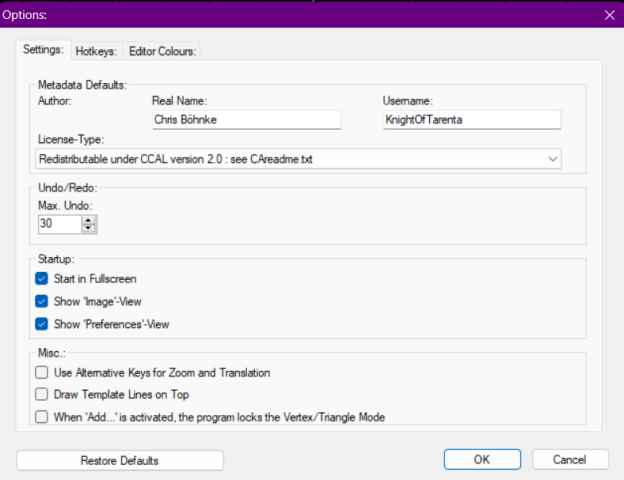The height and width of the screenshot is (480, 624).
Task: Click the Max. Undo number field
Action: 60,224
